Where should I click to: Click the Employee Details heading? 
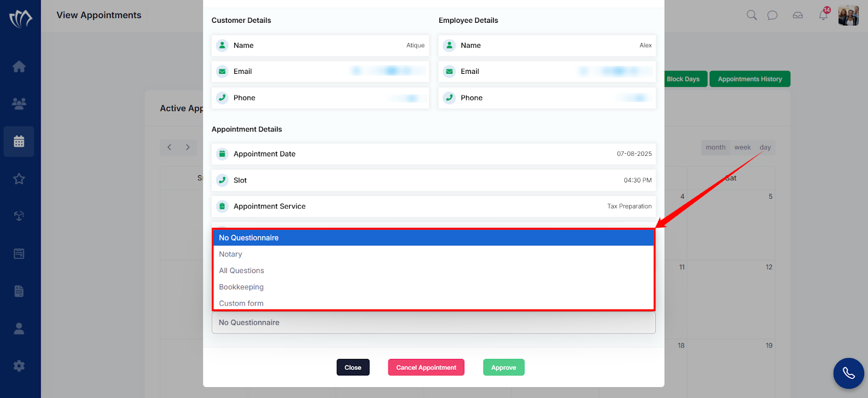468,21
